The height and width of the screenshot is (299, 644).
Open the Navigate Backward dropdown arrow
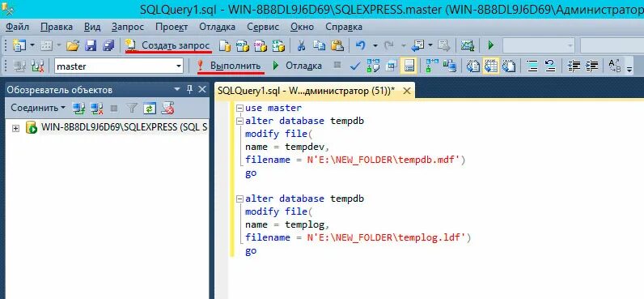pos(430,45)
